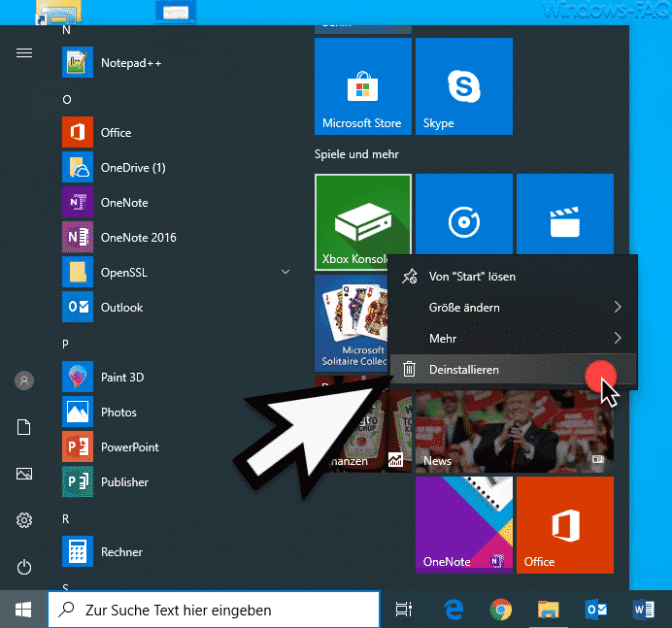
Task: Open the Microsoft Store tile
Action: [x=362, y=86]
